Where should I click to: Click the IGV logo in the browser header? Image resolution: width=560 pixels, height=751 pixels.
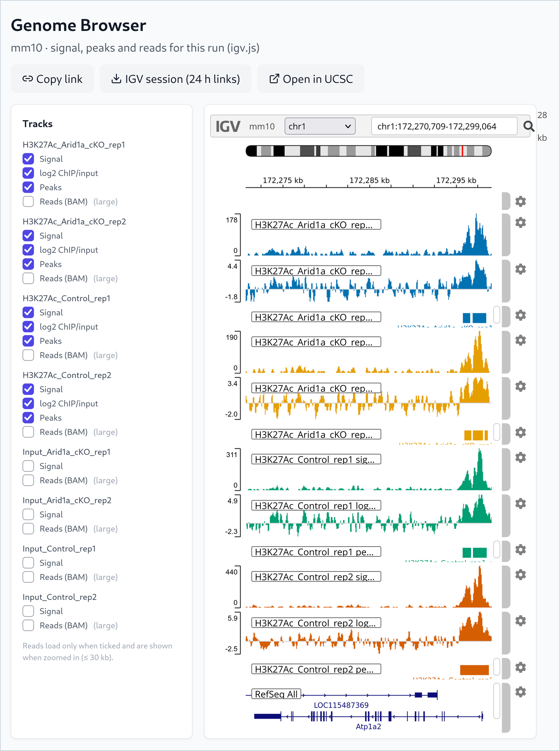point(228,126)
